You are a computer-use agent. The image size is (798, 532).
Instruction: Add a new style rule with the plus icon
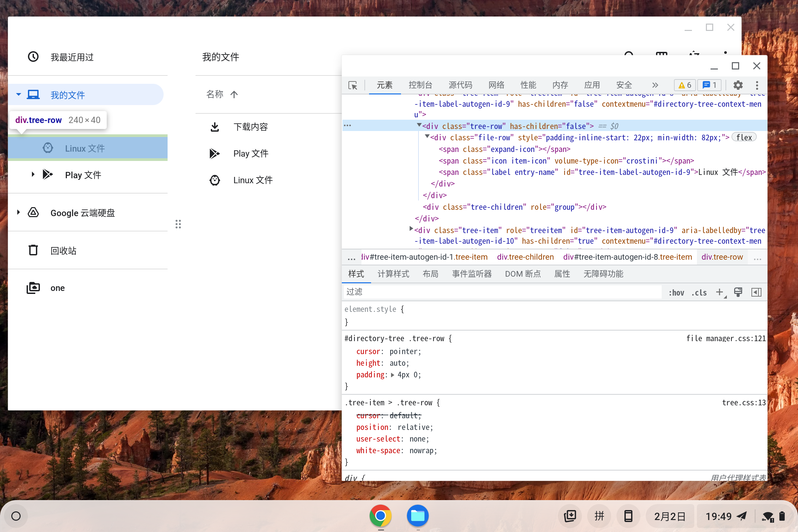pos(720,292)
